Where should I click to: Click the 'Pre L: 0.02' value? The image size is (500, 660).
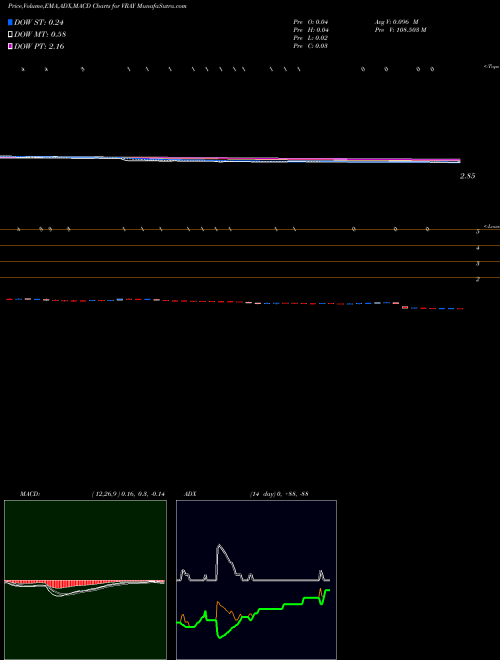tap(311, 38)
